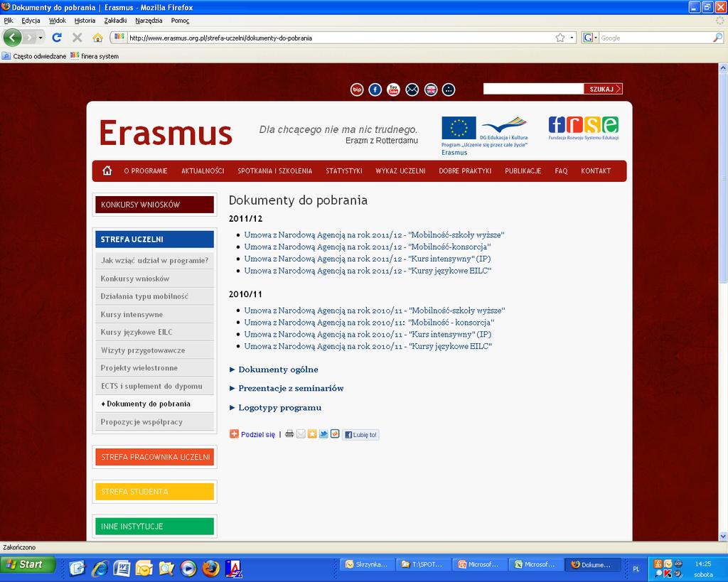Click the vertical scrollbar down arrow
The height and width of the screenshot is (582, 728).
(x=723, y=536)
